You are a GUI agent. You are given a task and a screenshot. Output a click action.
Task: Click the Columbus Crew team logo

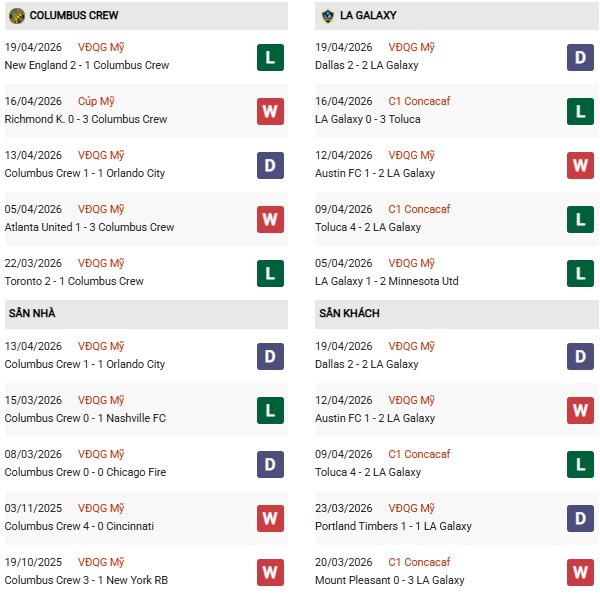coord(16,15)
